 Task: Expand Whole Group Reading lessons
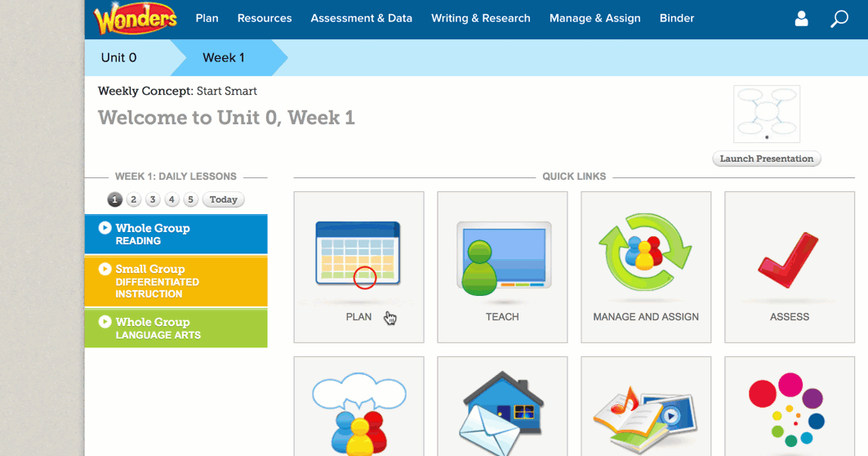[x=176, y=234]
